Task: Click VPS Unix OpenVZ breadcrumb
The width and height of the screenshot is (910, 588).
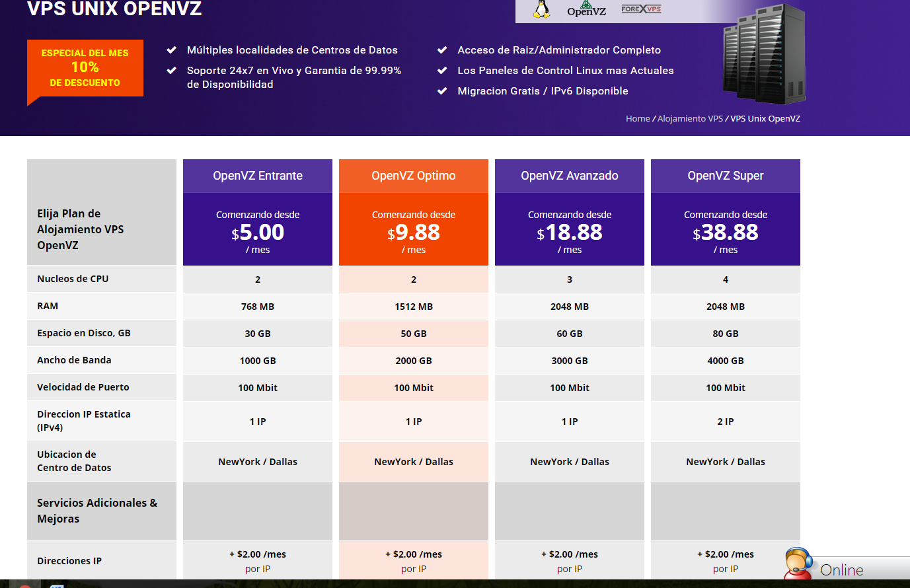Action: tap(765, 119)
